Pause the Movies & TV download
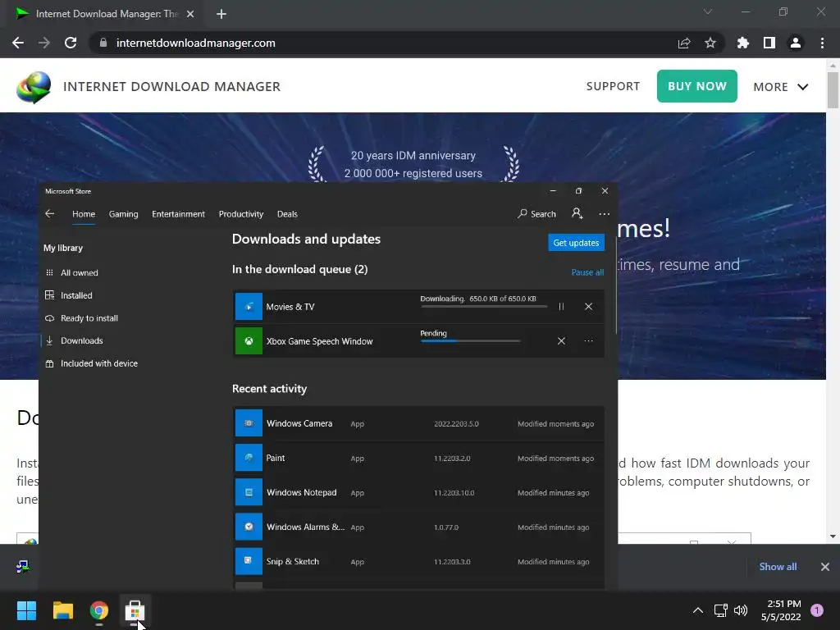Viewport: 840px width, 630px height. tap(561, 307)
